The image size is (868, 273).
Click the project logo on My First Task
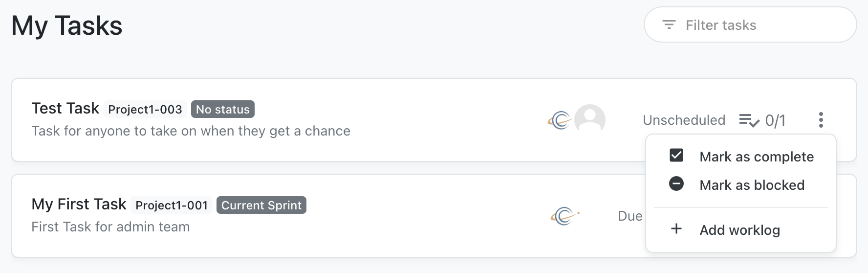[x=564, y=216]
